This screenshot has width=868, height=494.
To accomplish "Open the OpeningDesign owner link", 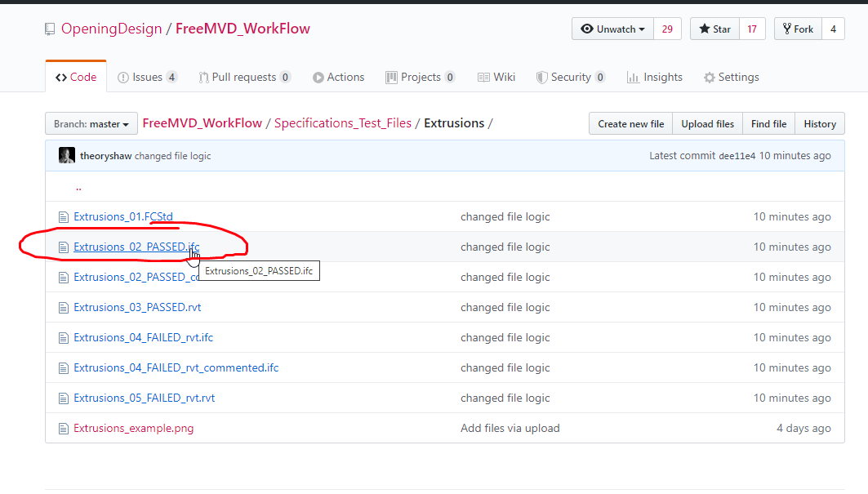I will click(111, 29).
